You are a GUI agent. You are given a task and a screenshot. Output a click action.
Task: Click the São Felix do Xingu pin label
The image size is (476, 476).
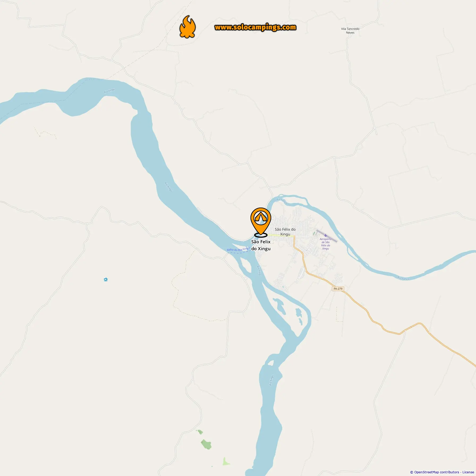point(261,245)
